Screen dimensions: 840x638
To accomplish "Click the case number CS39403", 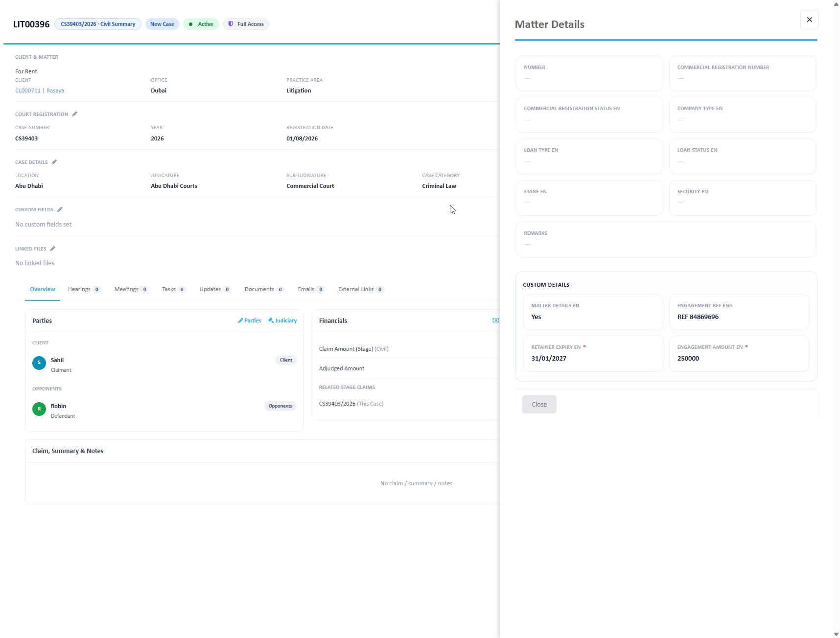I will point(26,138).
